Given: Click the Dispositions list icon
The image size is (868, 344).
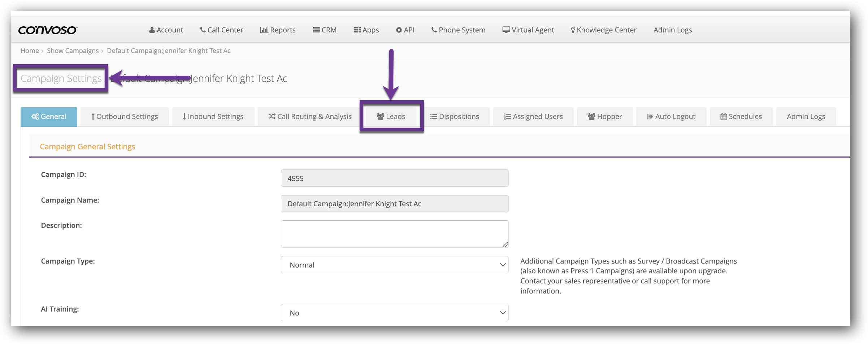Looking at the screenshot, I should click(x=434, y=116).
